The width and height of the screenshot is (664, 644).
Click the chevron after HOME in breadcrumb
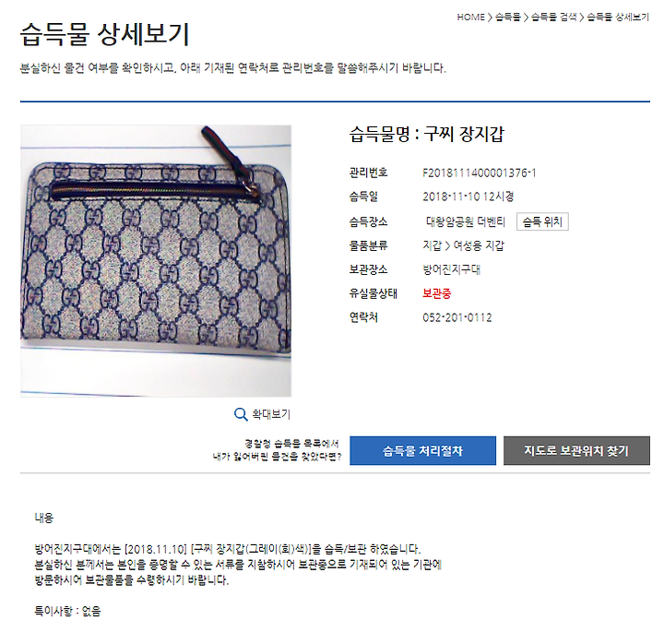click(490, 17)
